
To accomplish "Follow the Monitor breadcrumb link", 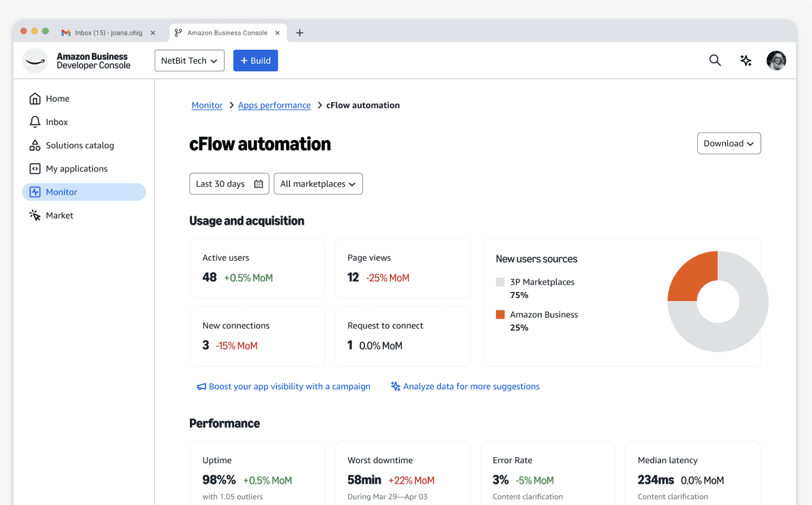I will click(x=207, y=105).
